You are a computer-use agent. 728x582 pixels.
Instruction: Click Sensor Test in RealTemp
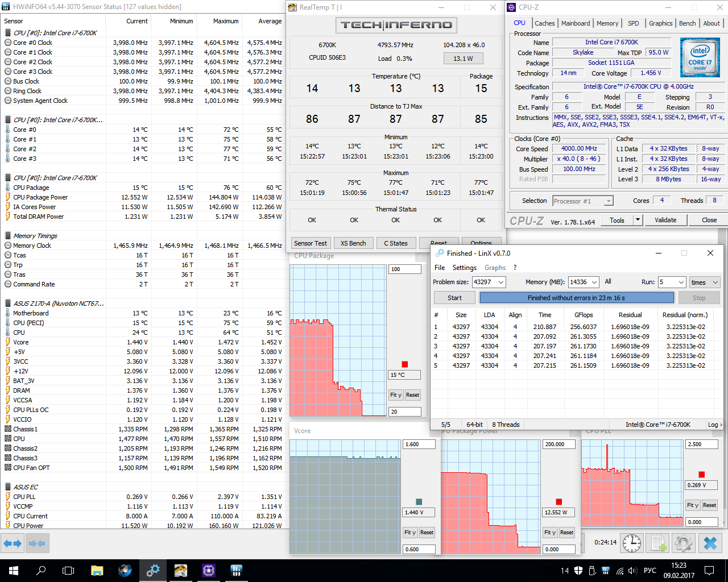pos(311,243)
